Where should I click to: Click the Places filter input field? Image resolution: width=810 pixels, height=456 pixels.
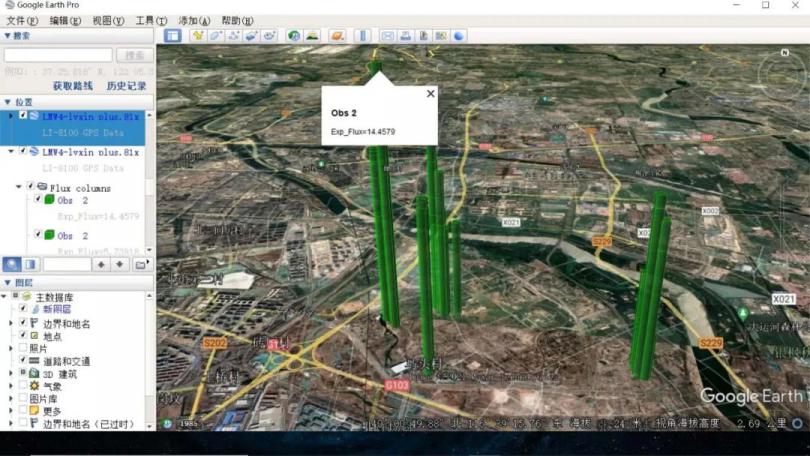(x=67, y=264)
